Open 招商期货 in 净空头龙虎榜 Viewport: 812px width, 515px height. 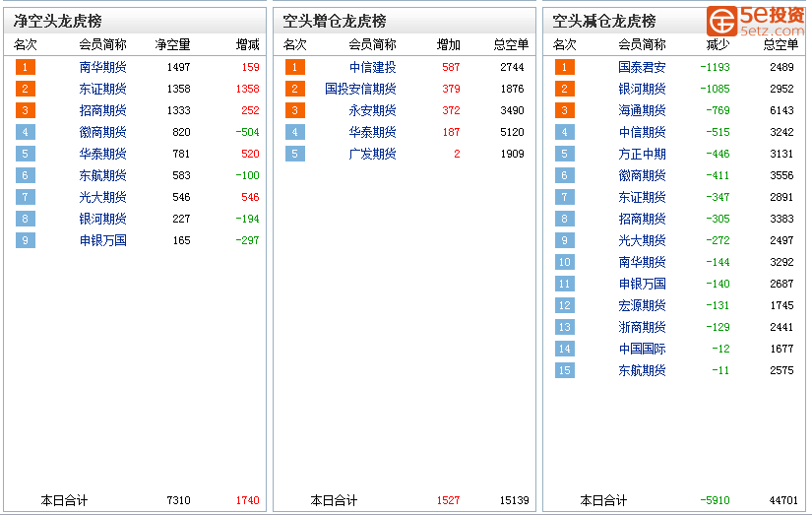coord(102,110)
